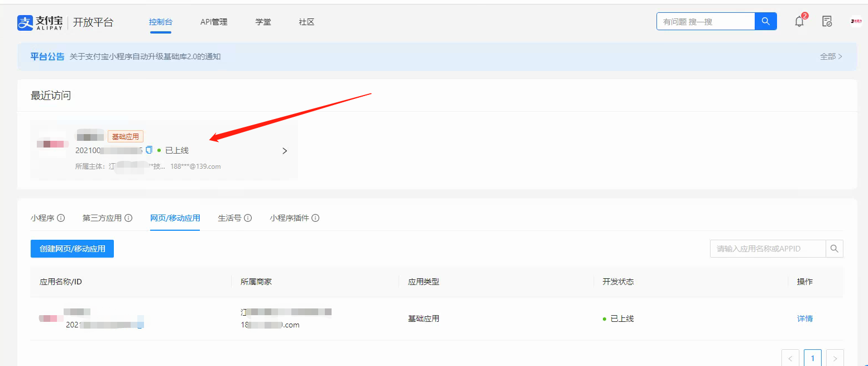Click the info icon beside 生活号
Screen dimensions: 868x366
click(x=248, y=218)
